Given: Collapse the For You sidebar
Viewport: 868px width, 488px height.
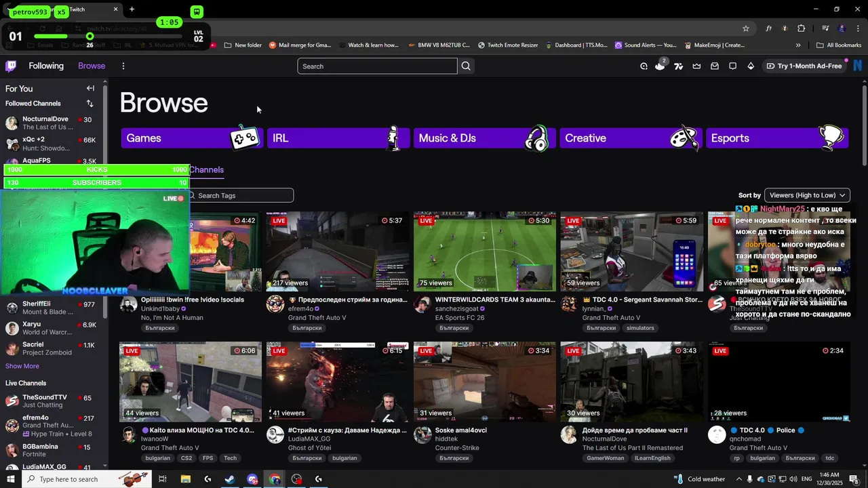Looking at the screenshot, I should pos(90,88).
